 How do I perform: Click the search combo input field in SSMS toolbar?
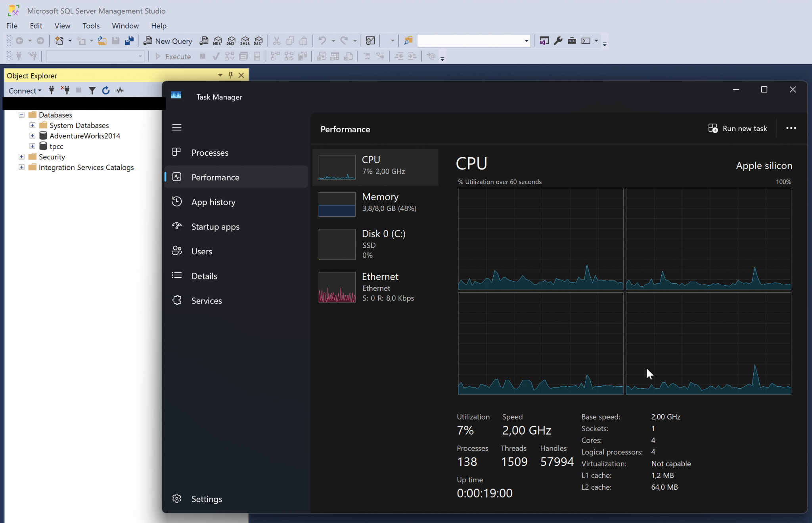click(470, 41)
